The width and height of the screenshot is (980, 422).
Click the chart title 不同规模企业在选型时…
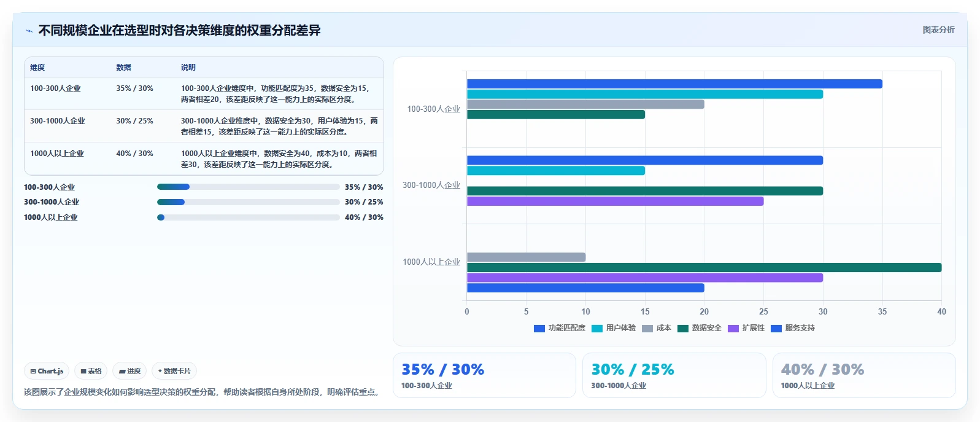179,31
